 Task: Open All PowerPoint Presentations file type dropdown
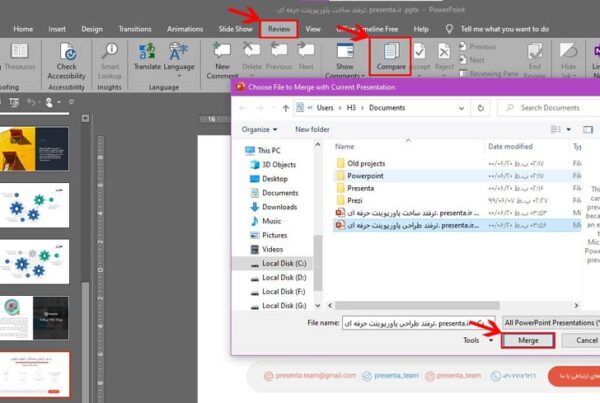click(x=551, y=323)
